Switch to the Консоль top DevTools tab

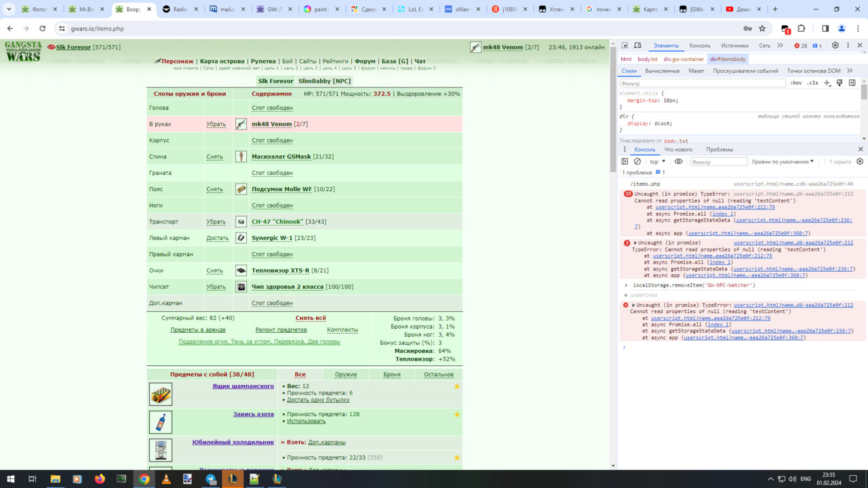click(x=700, y=45)
